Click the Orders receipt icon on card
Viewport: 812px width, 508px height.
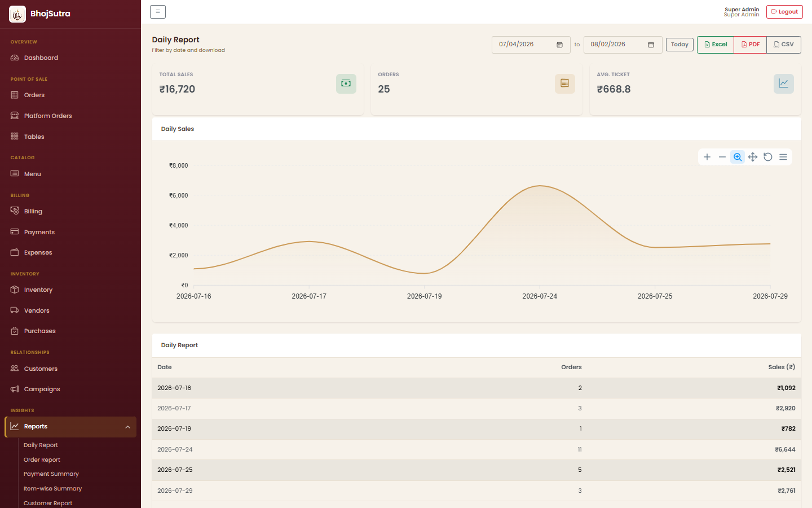coord(565,84)
